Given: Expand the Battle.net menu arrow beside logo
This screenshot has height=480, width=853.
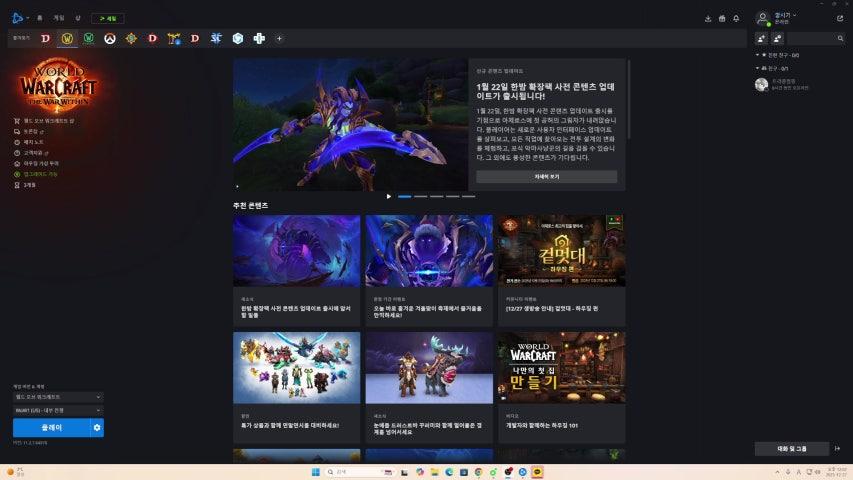Looking at the screenshot, I should [27, 19].
